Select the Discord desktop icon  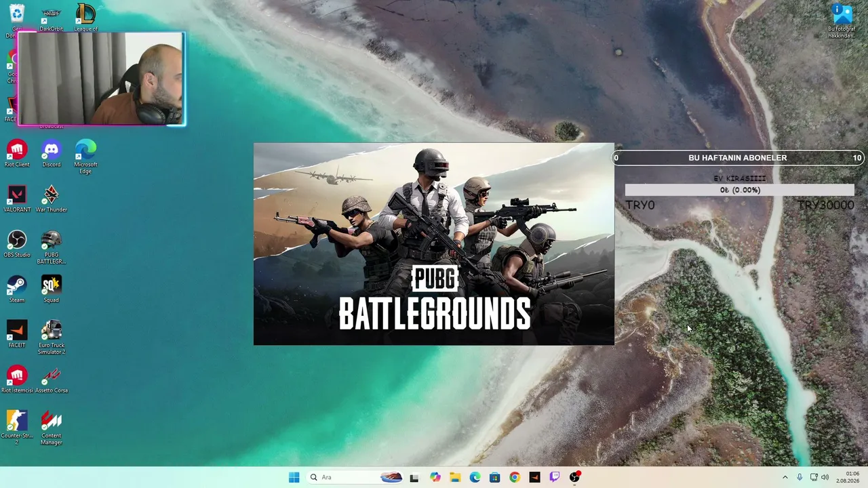pos(52,154)
